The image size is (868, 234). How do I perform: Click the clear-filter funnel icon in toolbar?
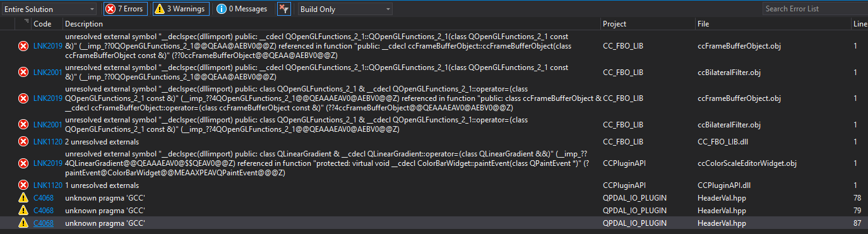pos(285,9)
